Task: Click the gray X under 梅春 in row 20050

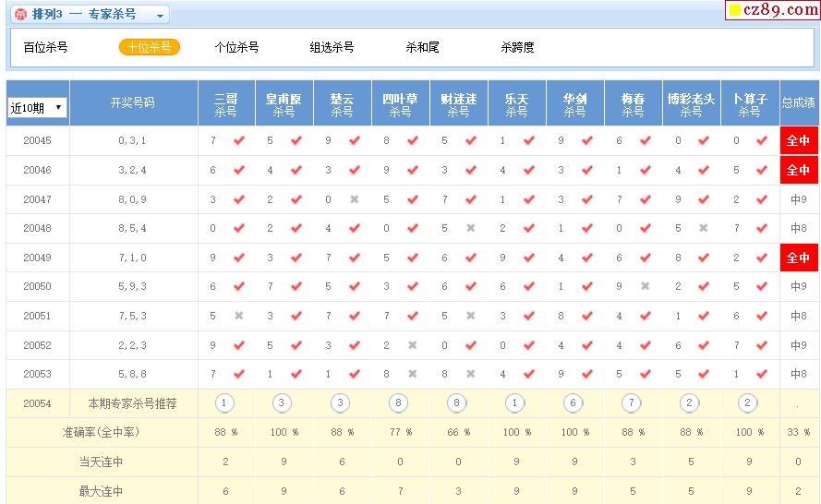Action: [x=645, y=286]
